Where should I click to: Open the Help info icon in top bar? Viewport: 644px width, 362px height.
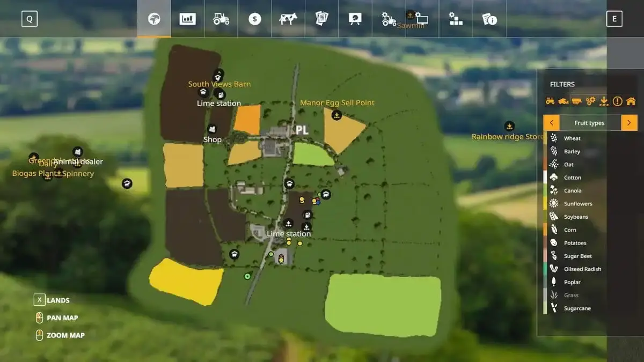[489, 19]
